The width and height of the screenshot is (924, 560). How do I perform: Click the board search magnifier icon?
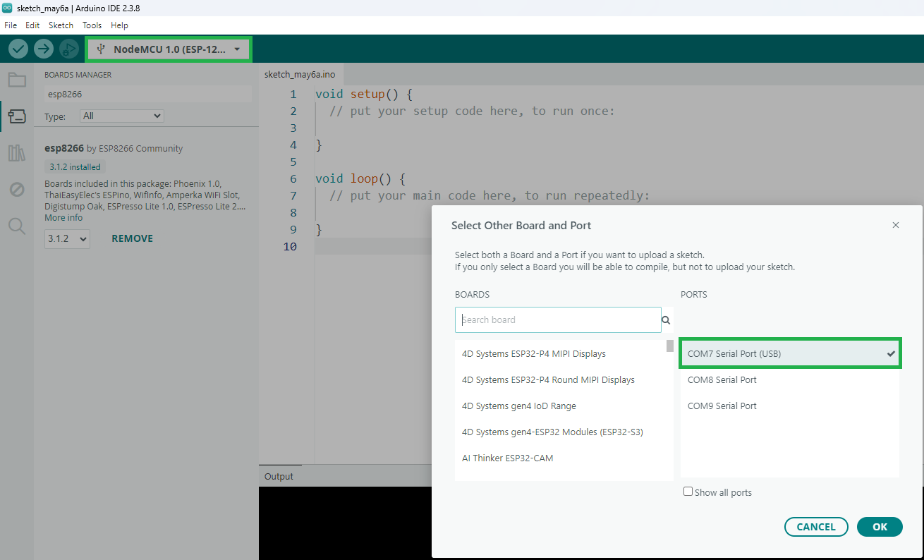(x=666, y=320)
